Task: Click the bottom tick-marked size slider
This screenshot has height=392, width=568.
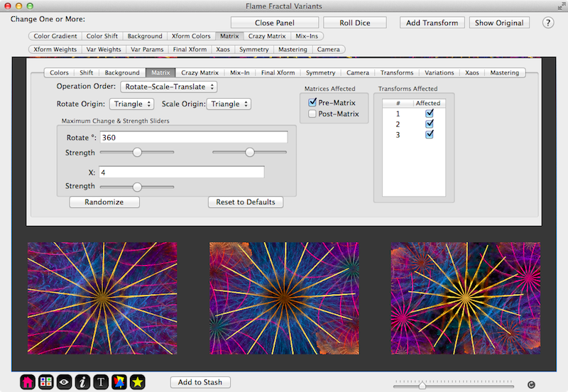Action: coord(454,384)
